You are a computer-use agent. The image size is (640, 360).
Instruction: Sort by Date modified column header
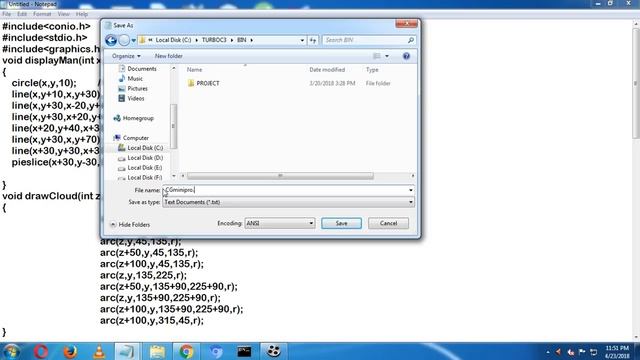click(327, 70)
